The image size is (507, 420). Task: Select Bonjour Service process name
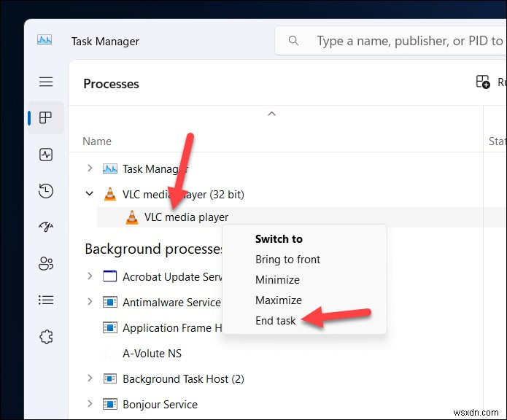[x=160, y=405]
